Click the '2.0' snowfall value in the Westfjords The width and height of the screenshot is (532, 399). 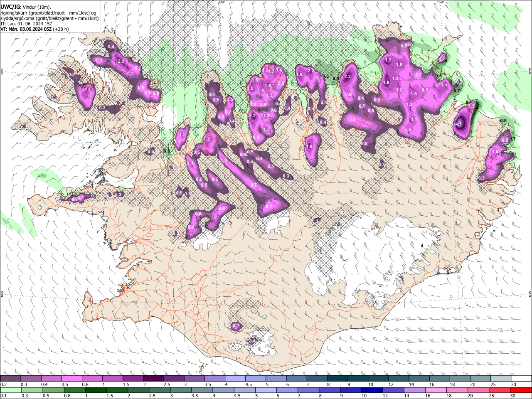(121, 61)
